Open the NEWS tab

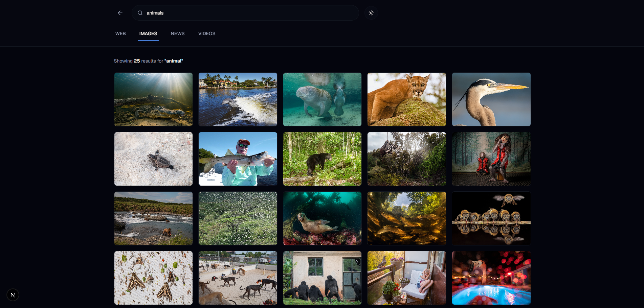178,33
